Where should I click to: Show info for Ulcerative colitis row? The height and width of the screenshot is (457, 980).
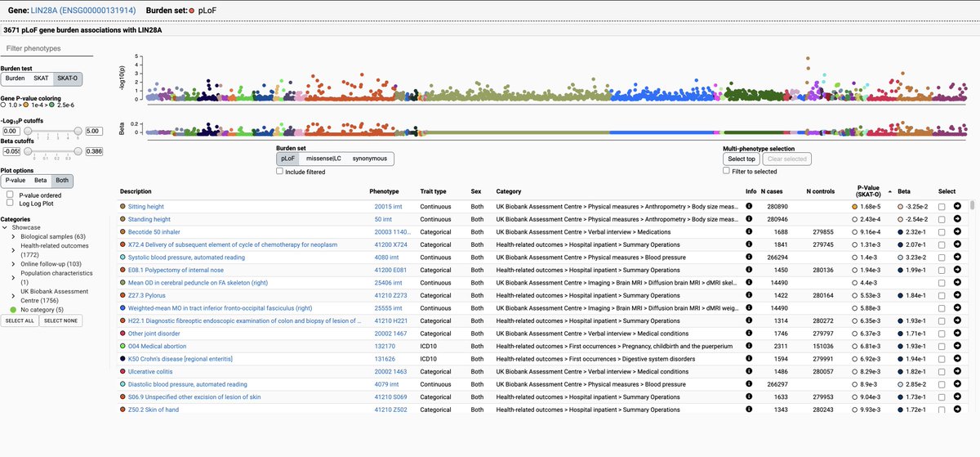coord(749,371)
